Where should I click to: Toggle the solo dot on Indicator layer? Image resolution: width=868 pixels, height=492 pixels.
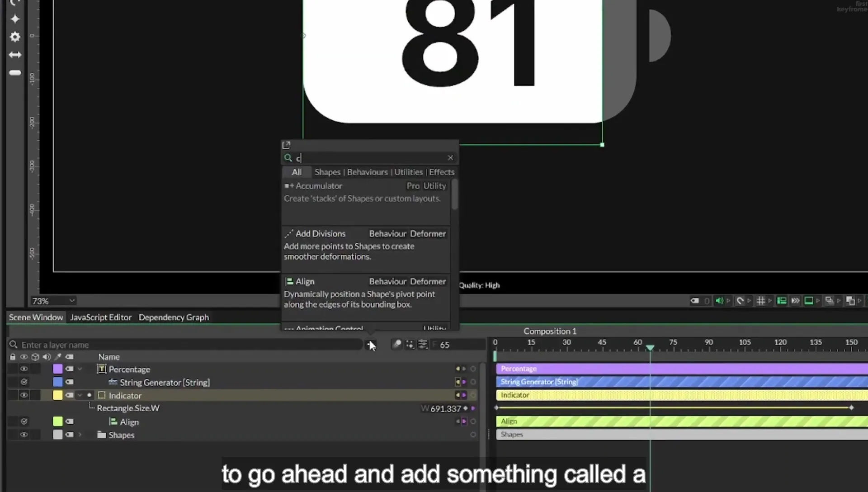tap(90, 395)
